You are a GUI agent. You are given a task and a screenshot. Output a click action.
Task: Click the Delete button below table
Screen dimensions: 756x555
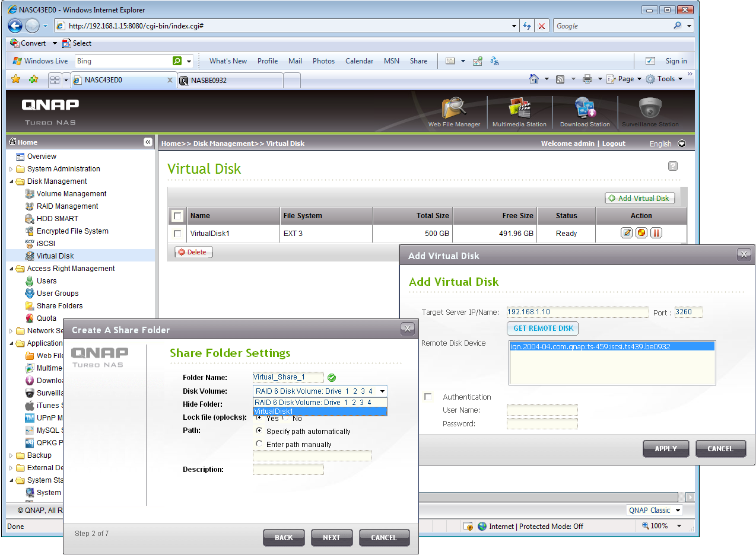click(193, 252)
